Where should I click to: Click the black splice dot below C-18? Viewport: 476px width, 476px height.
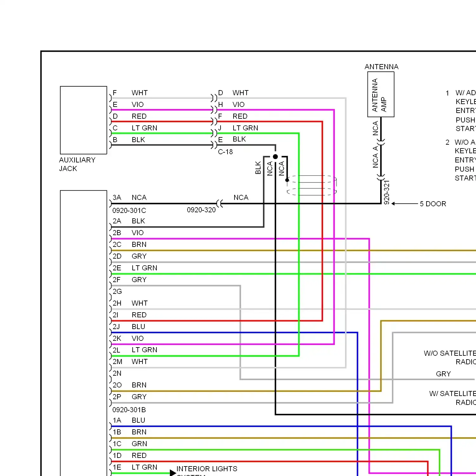point(275,156)
